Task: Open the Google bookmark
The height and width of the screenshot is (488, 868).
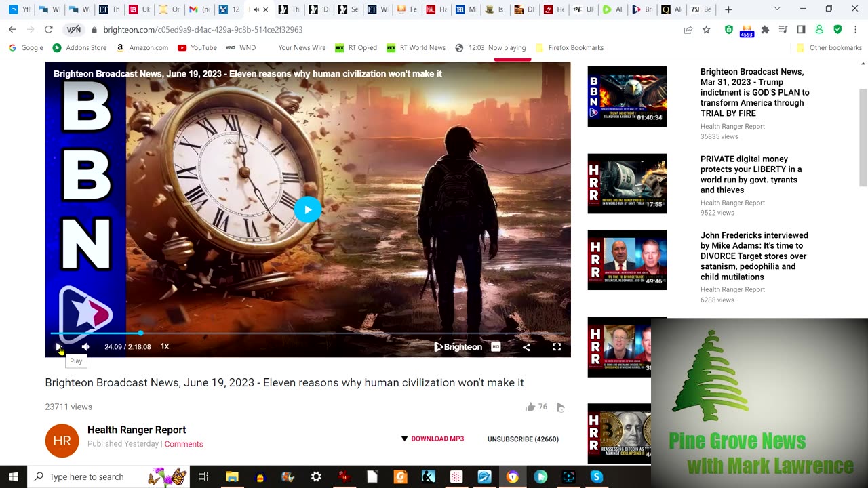Action: 26,47
